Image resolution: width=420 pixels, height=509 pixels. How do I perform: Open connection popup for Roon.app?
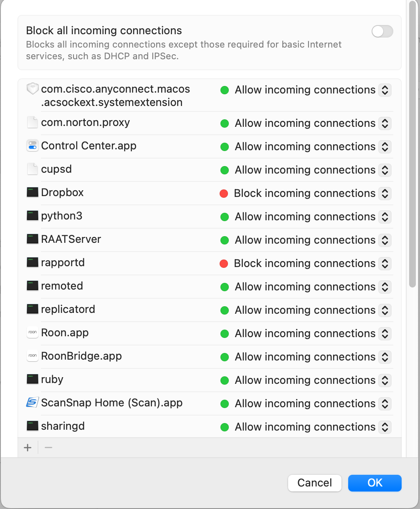(x=385, y=333)
